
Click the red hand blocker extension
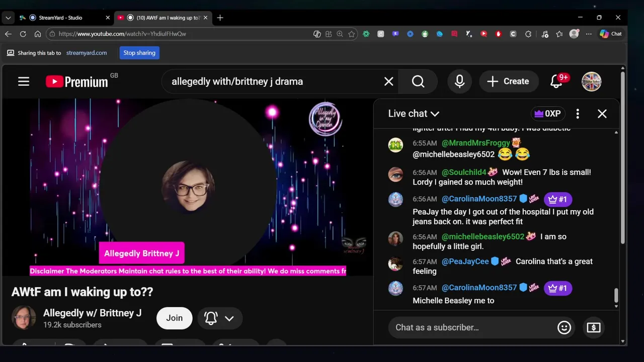pyautogui.click(x=499, y=34)
